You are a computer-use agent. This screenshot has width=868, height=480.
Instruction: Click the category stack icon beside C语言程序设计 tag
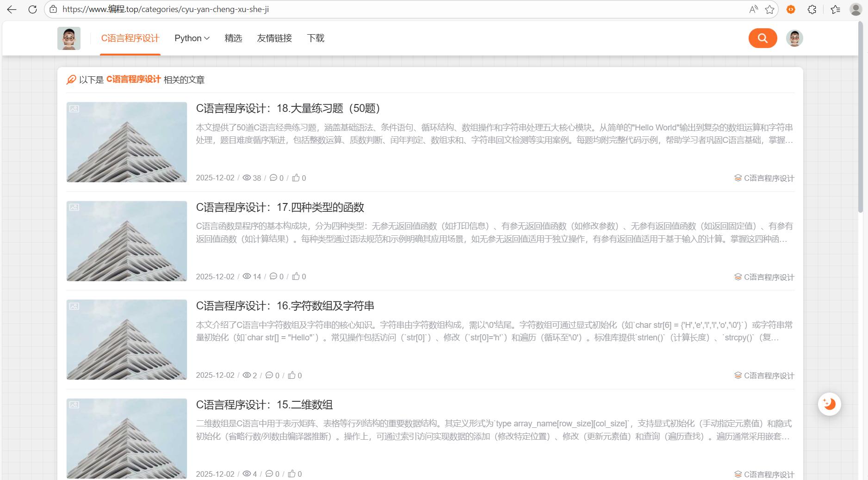pos(738,178)
